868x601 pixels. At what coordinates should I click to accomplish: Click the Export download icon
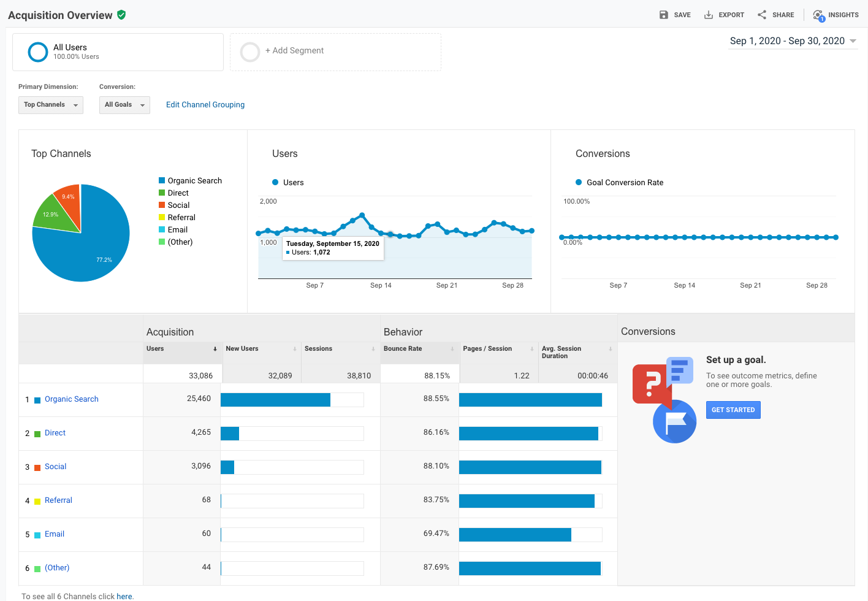tap(708, 15)
